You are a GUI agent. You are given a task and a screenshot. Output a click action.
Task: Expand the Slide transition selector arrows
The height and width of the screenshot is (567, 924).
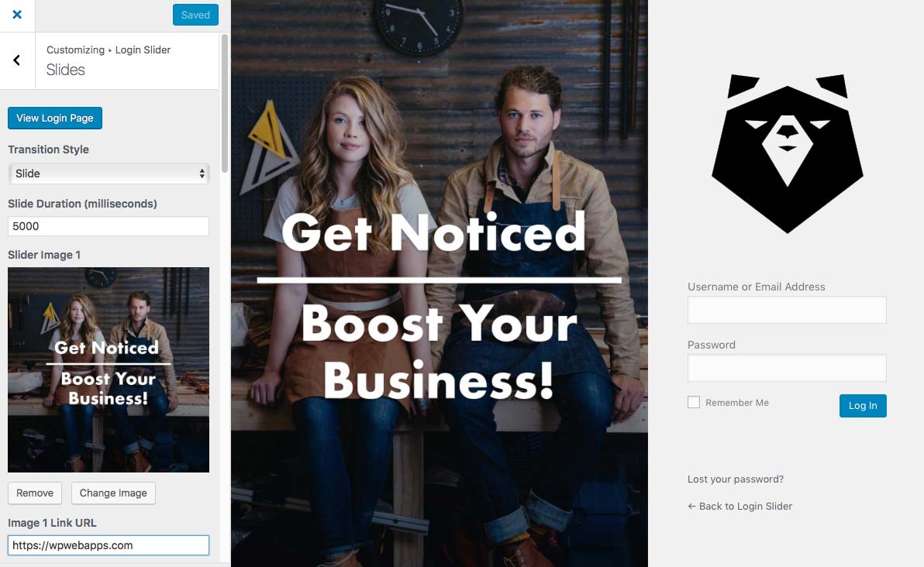pyautogui.click(x=203, y=174)
